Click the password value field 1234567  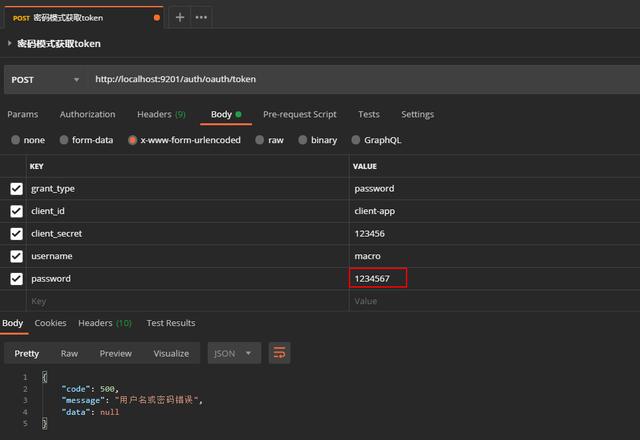coord(378,278)
